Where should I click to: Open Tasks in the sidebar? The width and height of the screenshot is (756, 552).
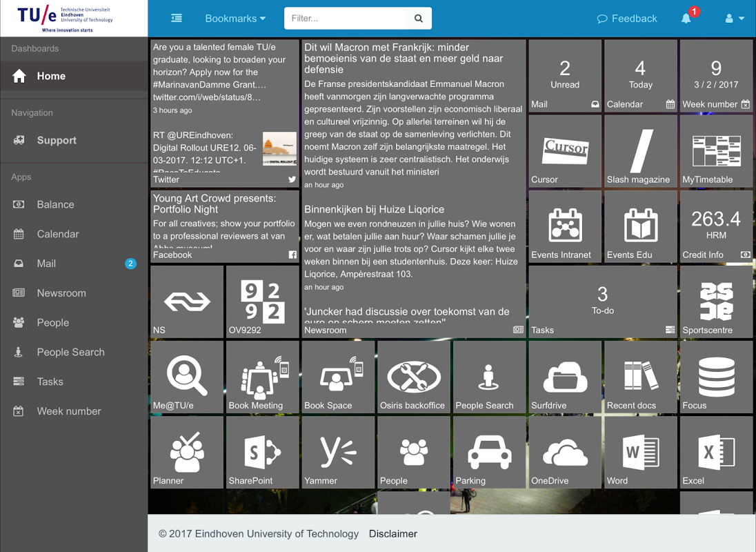pyautogui.click(x=74, y=382)
